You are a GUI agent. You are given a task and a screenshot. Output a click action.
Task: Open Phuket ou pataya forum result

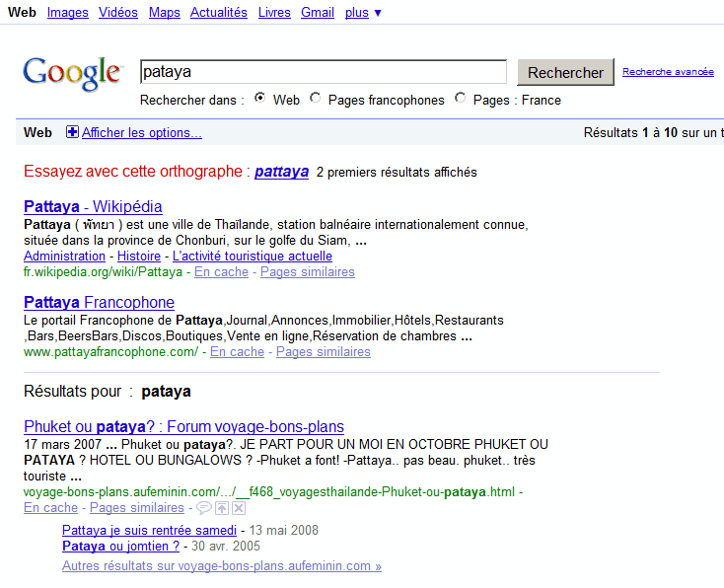pos(183,426)
